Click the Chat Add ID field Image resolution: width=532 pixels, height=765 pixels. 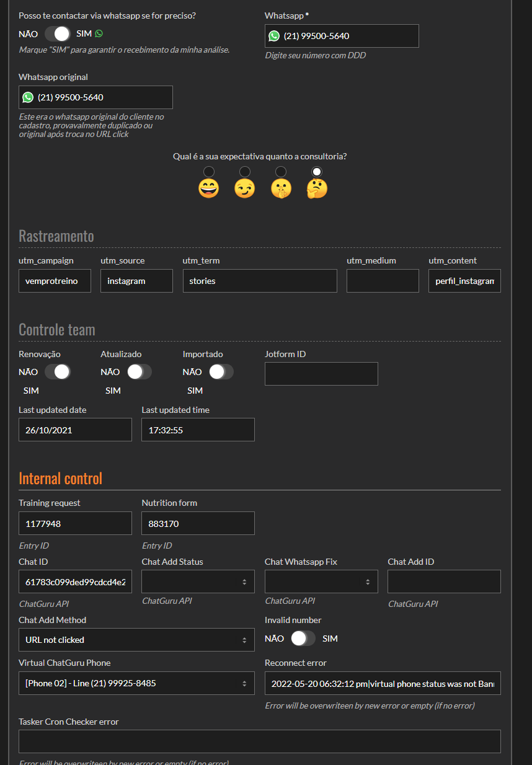444,581
